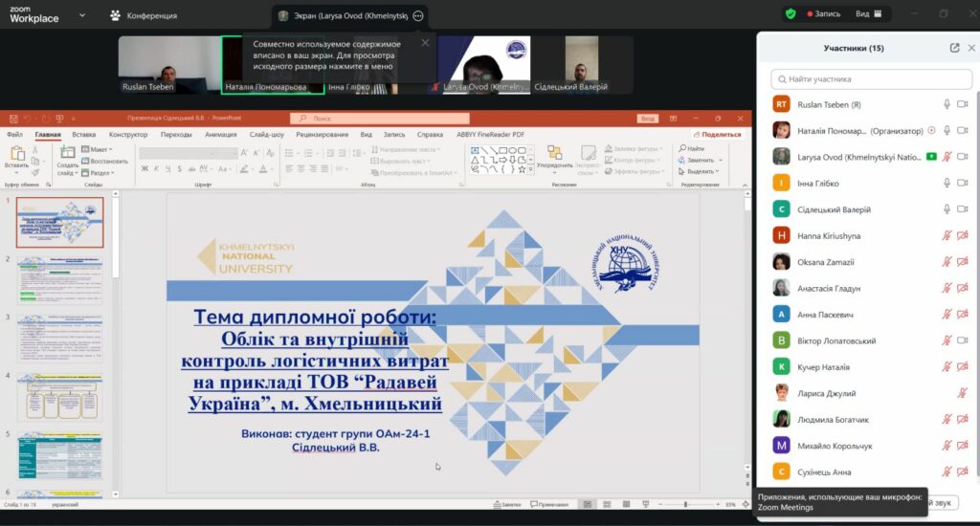This screenshot has height=526, width=980.
Task: Switch to the Анимация ribbon tab
Action: point(220,135)
